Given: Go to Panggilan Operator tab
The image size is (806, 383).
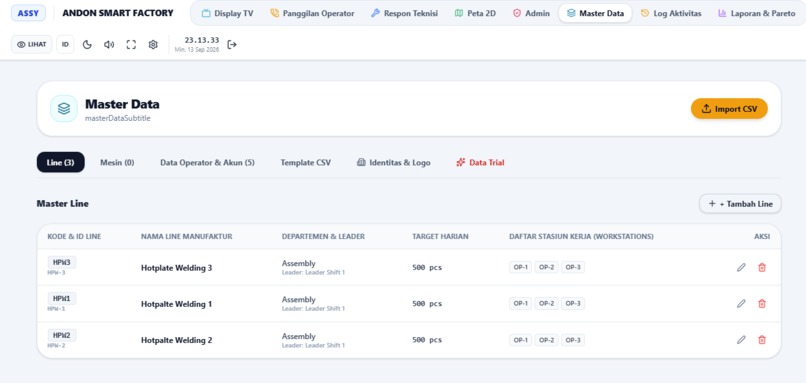Looking at the screenshot, I should [312, 13].
